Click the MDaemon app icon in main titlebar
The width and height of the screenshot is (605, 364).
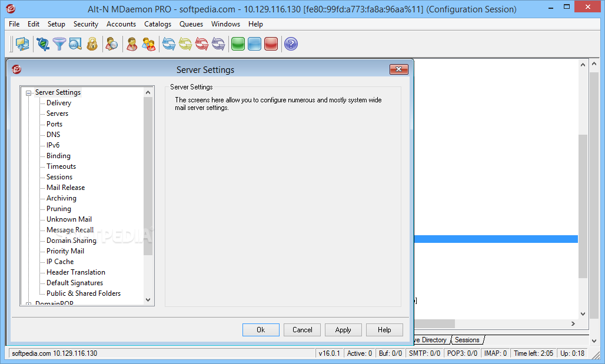coord(11,8)
